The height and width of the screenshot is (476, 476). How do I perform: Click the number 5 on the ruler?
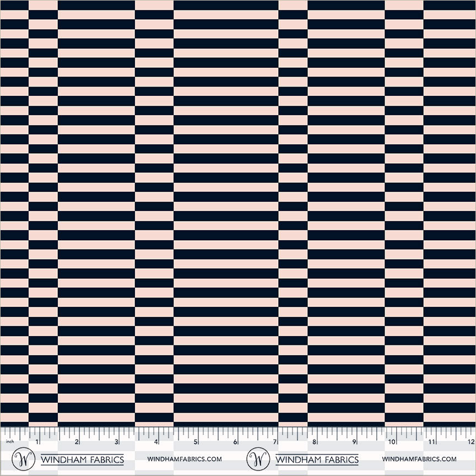196,442
